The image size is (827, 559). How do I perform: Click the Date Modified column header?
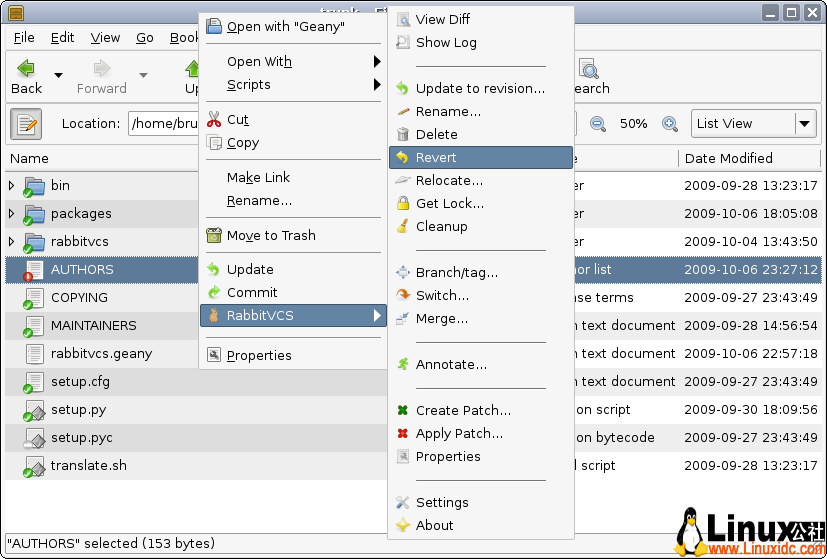pyautogui.click(x=728, y=158)
